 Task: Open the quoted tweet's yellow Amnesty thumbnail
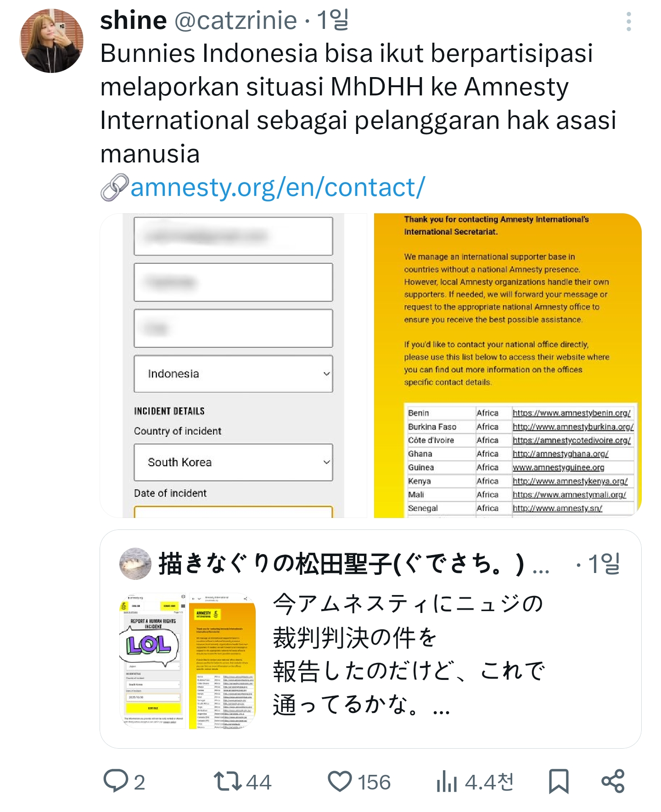click(x=222, y=661)
